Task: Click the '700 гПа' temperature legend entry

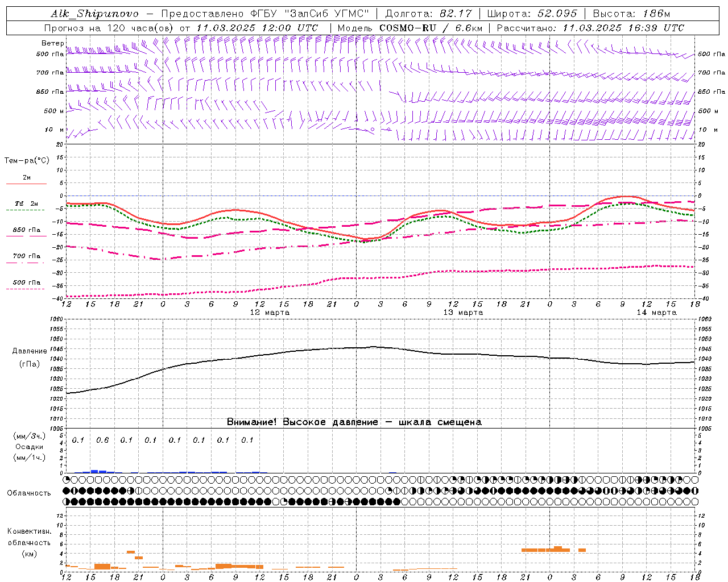Action: click(27, 256)
